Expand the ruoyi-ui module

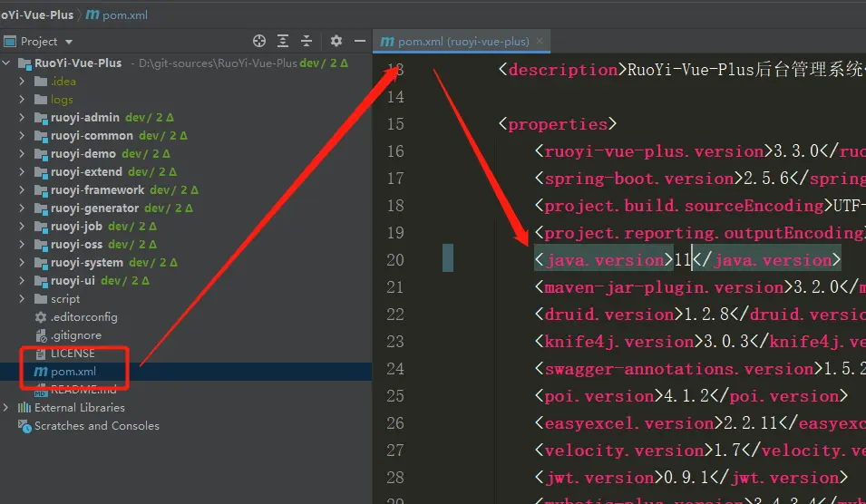[x=22, y=280]
